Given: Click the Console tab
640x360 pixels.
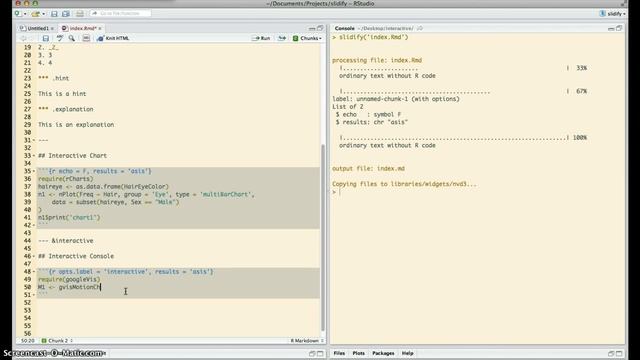Looking at the screenshot, I should (x=344, y=28).
